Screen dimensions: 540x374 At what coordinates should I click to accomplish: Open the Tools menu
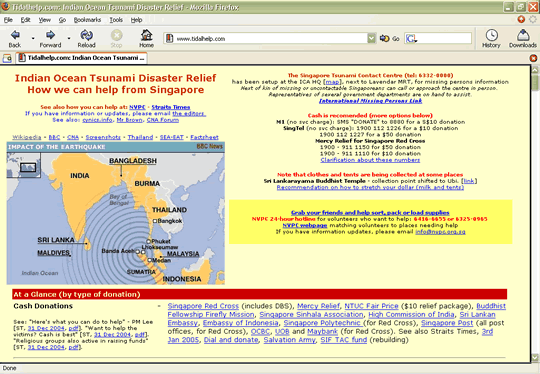(x=116, y=20)
